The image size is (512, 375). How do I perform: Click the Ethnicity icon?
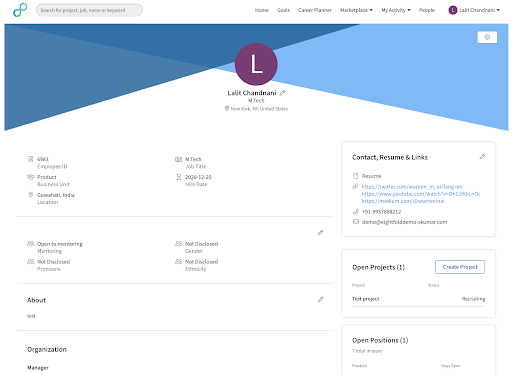click(x=179, y=262)
